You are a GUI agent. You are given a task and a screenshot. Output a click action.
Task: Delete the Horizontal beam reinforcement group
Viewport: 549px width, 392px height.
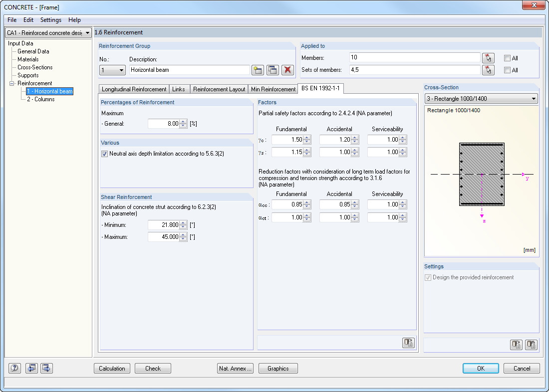coord(287,70)
